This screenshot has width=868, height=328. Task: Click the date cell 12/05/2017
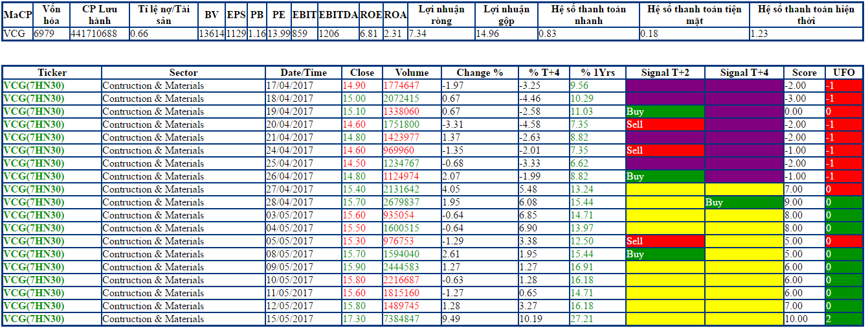coord(290,306)
